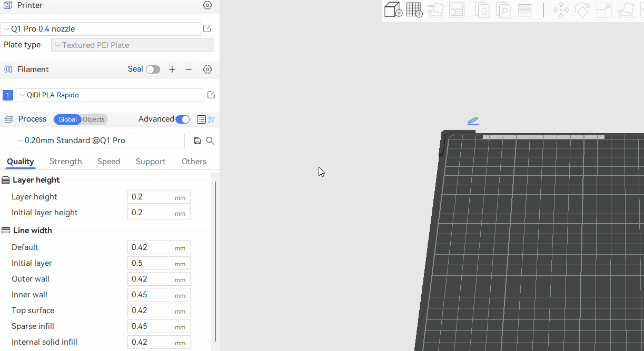Switch to the Strength tab

[65, 162]
